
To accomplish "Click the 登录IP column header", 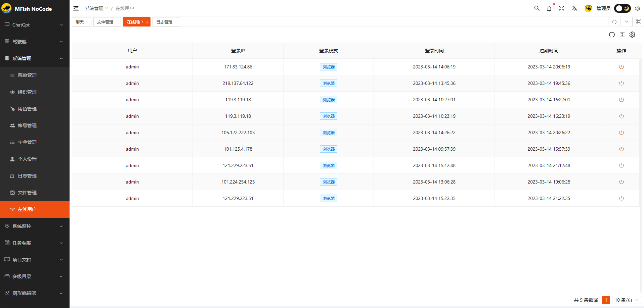I will (x=238, y=51).
